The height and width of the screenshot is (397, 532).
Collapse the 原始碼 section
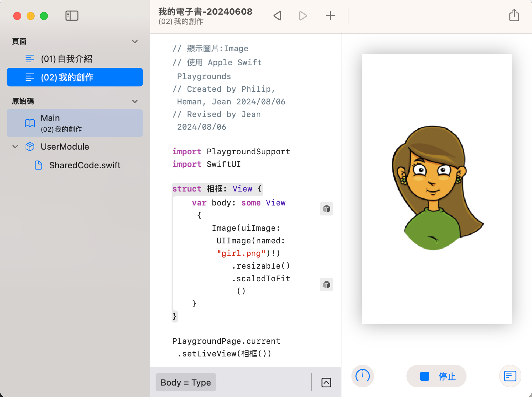click(135, 101)
